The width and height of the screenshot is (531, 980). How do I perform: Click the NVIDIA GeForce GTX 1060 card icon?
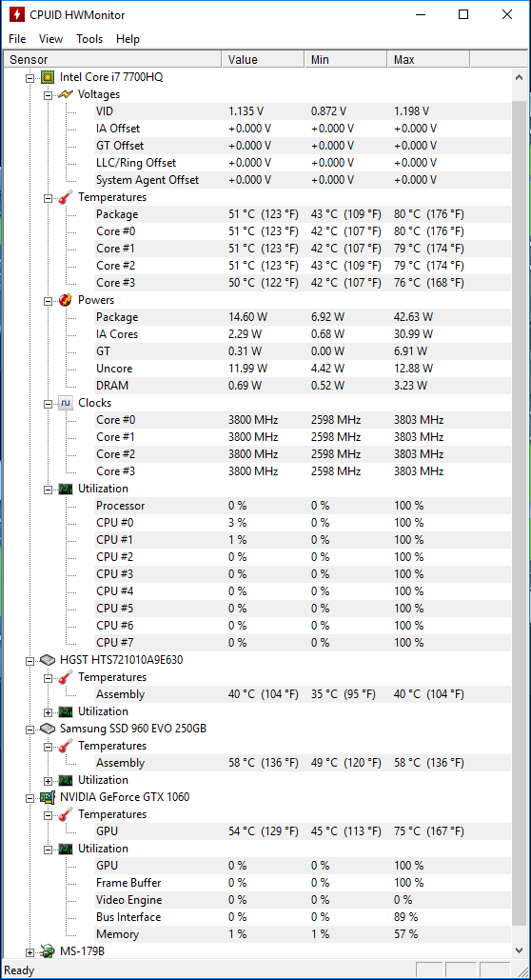tap(48, 797)
